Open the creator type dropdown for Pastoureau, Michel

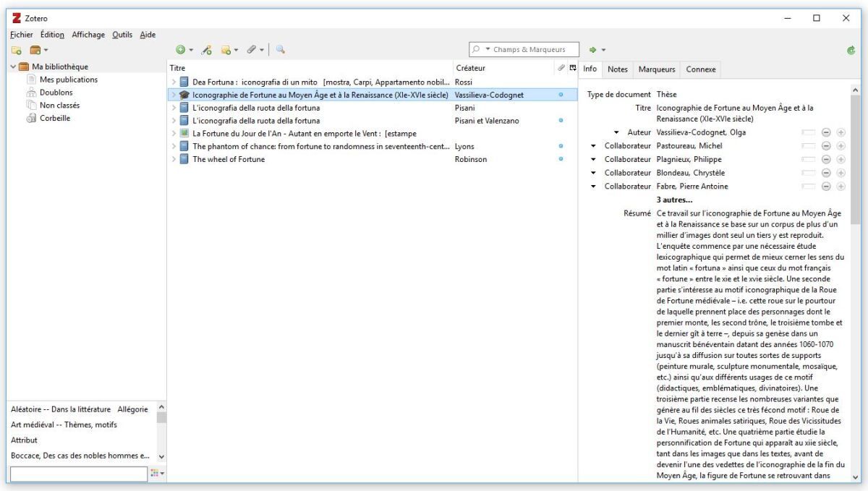(593, 146)
